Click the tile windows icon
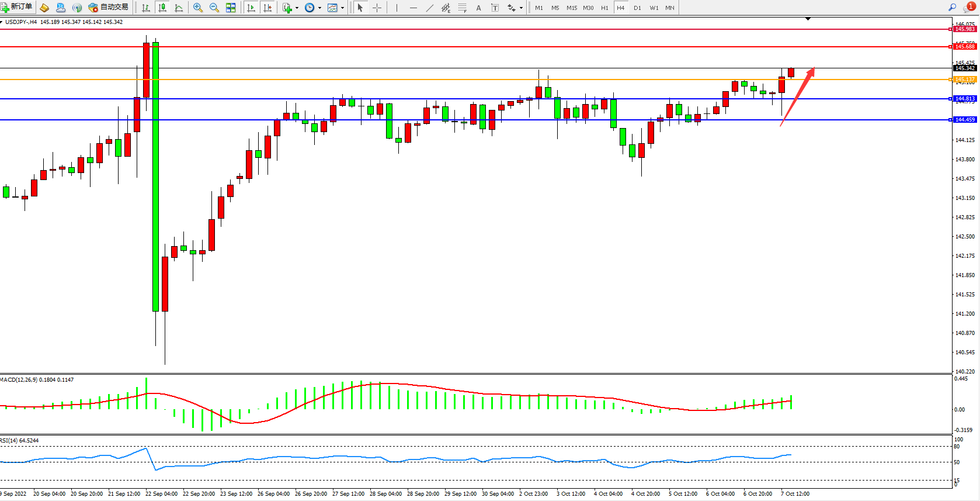 click(x=231, y=8)
